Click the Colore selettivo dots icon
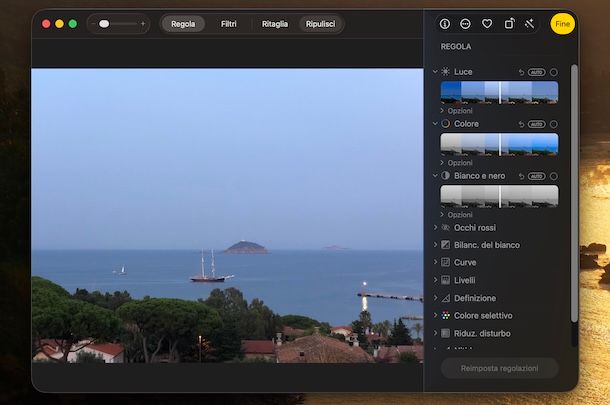This screenshot has height=405, width=610. [x=445, y=316]
